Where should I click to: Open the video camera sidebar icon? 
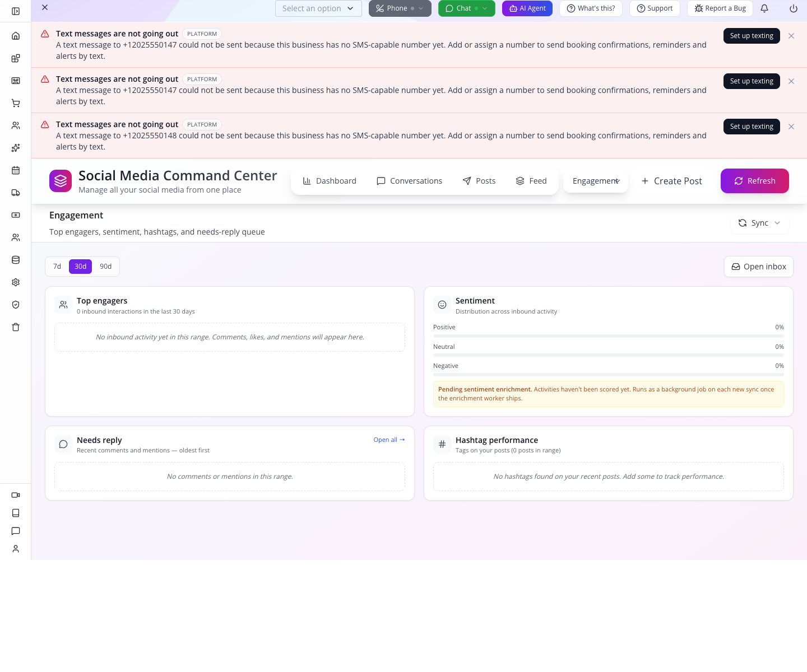(x=16, y=495)
